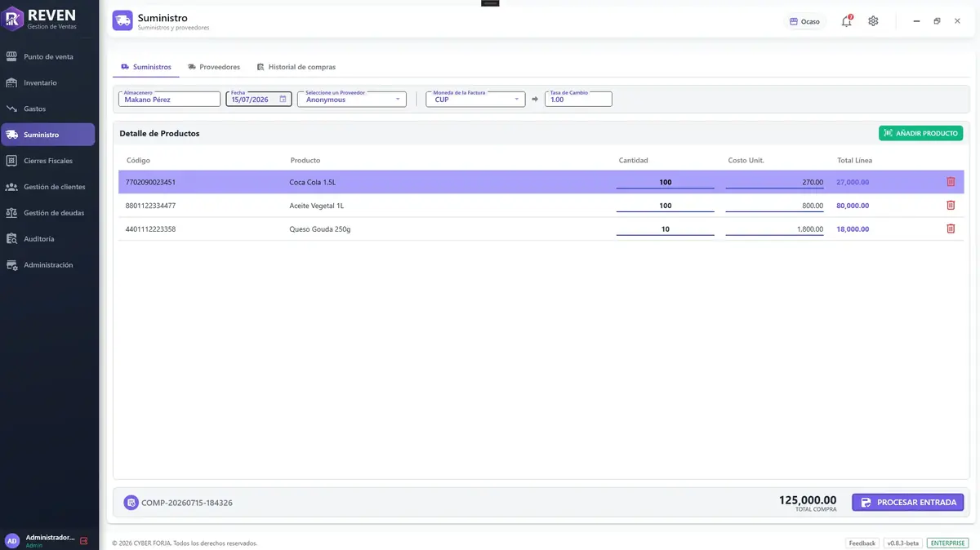Restore the application window size

tap(937, 21)
